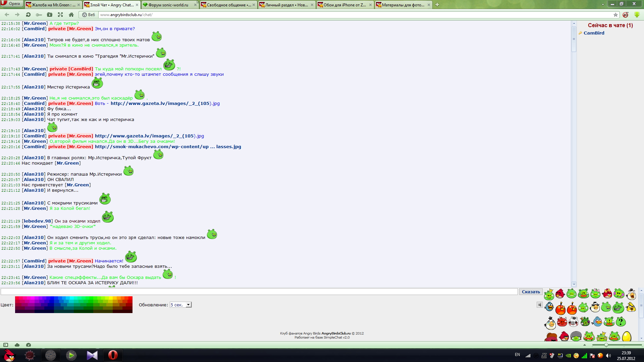The height and width of the screenshot is (362, 644).
Task: Insert the yellow bird smiley
Action: [631, 307]
